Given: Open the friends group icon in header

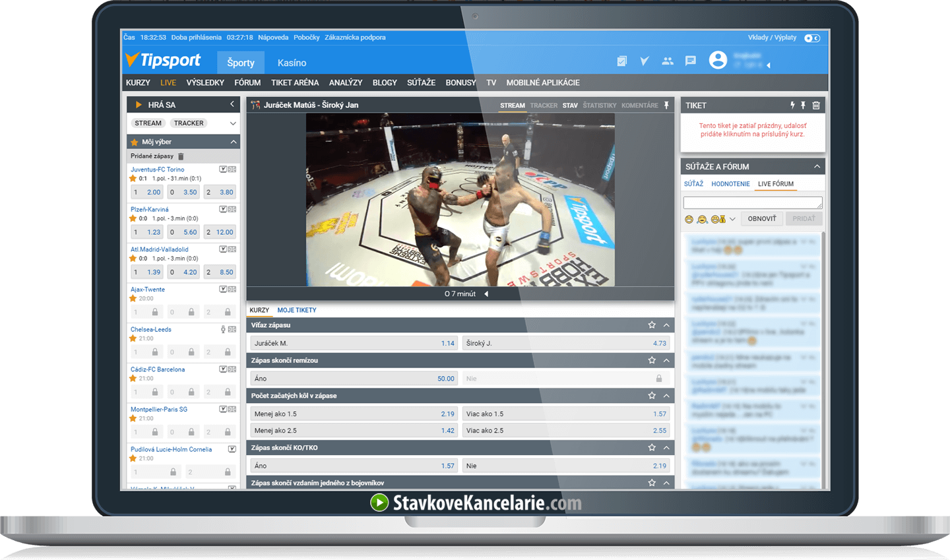Looking at the screenshot, I should coord(668,61).
